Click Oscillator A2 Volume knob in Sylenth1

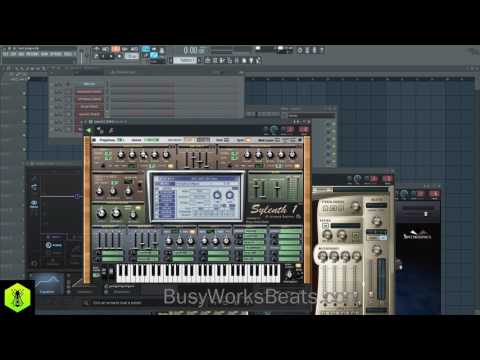(x=247, y=155)
